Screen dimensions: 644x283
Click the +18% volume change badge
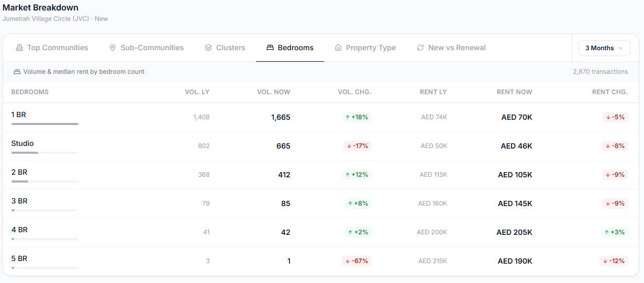click(x=357, y=117)
